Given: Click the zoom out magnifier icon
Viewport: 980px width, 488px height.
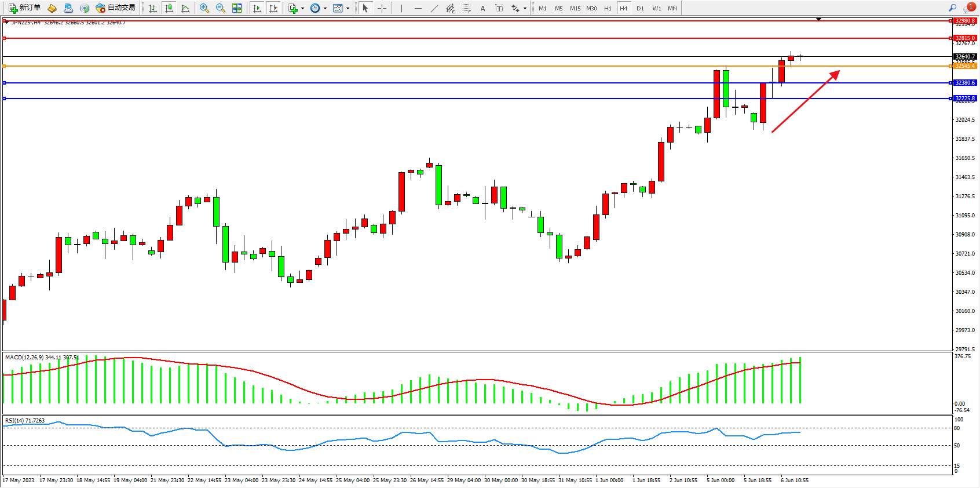Looking at the screenshot, I should 221,8.
